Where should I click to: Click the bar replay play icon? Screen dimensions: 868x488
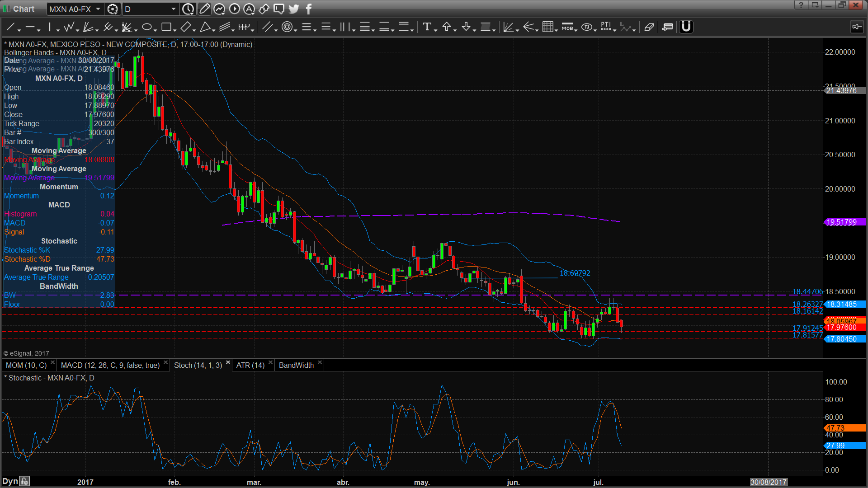click(234, 9)
